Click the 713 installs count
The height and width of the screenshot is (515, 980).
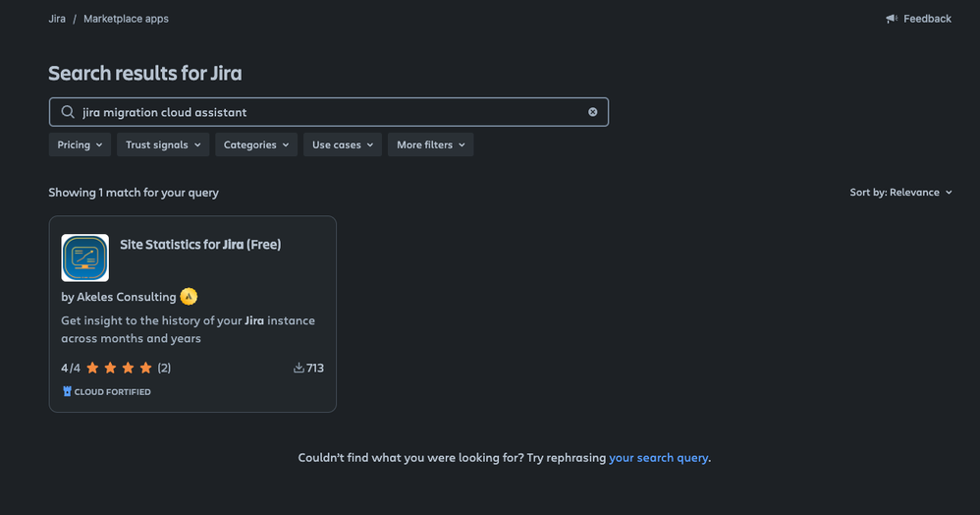315,368
